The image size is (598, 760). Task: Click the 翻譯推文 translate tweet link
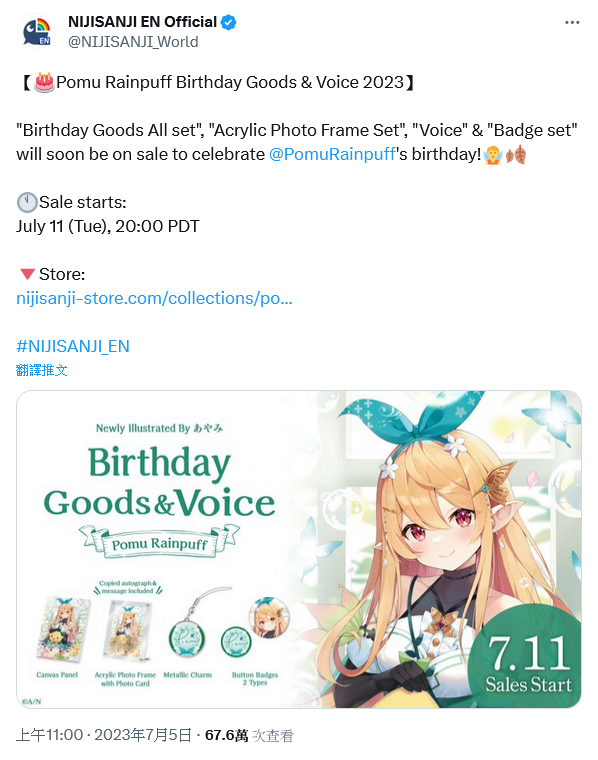pos(41,370)
